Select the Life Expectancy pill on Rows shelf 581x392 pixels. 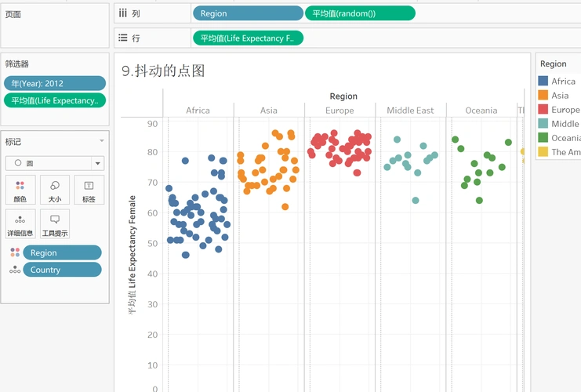(x=247, y=38)
